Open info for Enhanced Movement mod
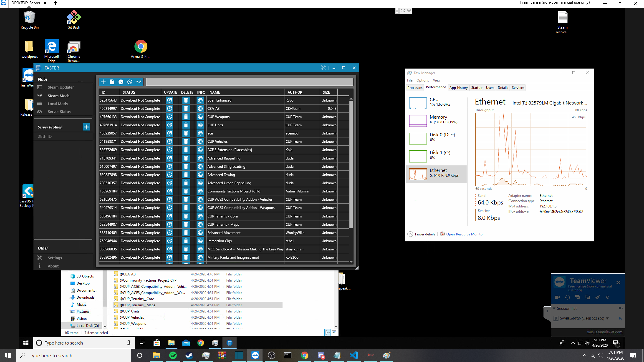 click(200, 232)
